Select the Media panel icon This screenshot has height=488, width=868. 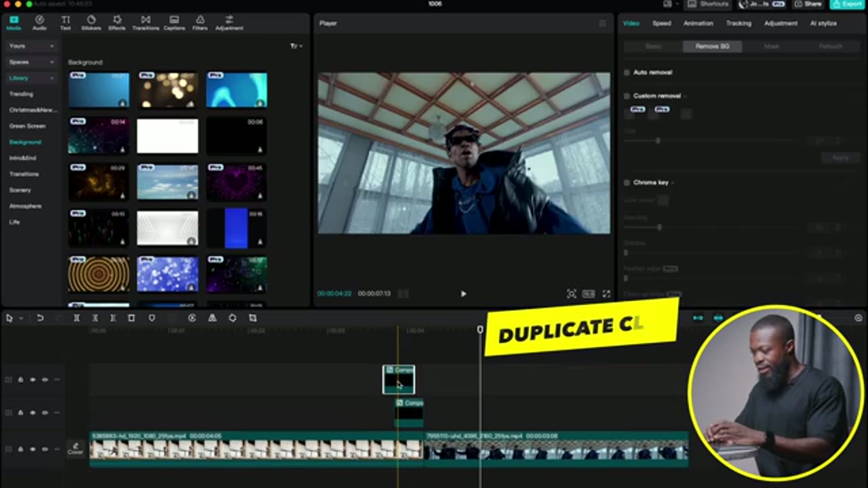14,23
